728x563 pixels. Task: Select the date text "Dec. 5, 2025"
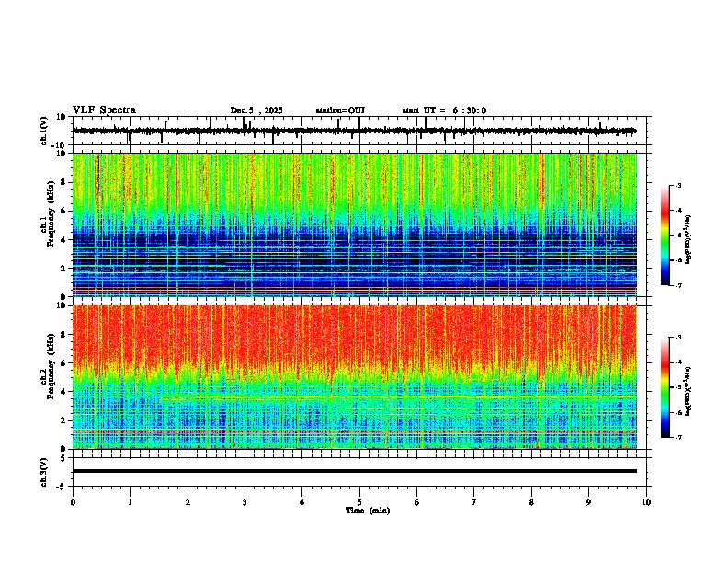(256, 110)
